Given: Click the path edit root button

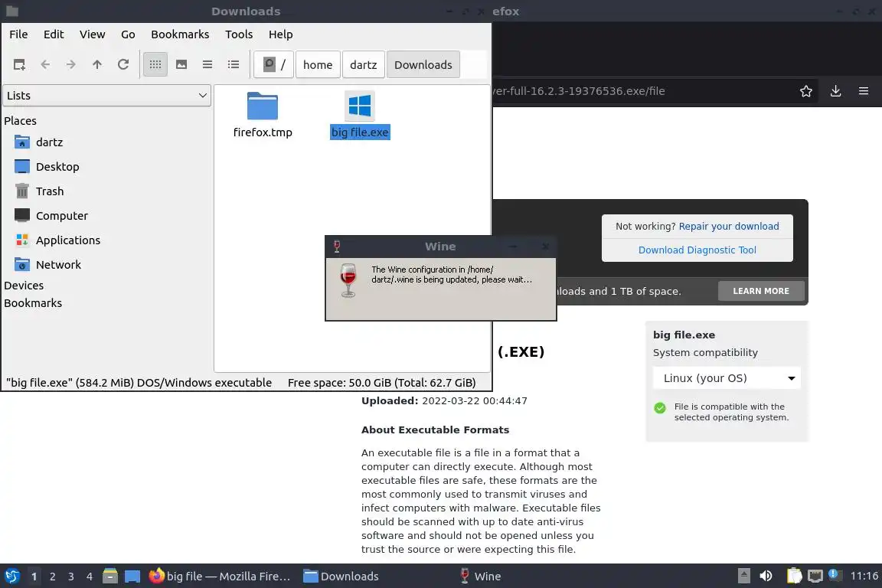Looking at the screenshot, I should (x=274, y=65).
